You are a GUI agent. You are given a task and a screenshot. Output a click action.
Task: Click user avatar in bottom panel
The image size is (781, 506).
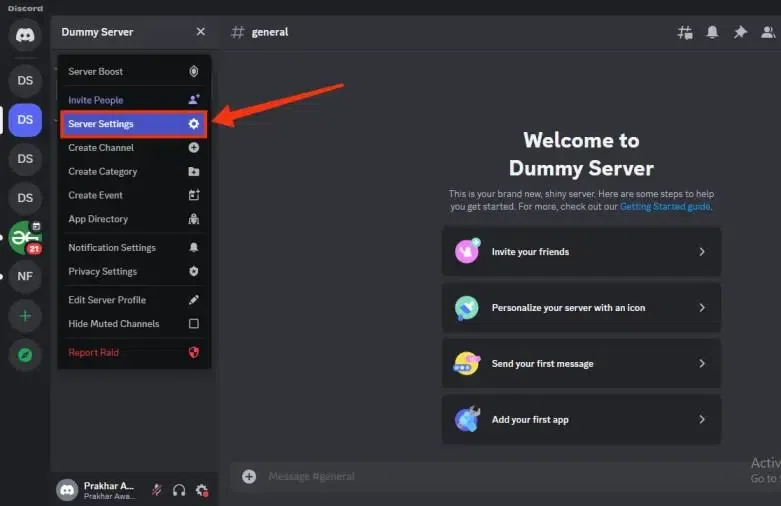point(67,490)
